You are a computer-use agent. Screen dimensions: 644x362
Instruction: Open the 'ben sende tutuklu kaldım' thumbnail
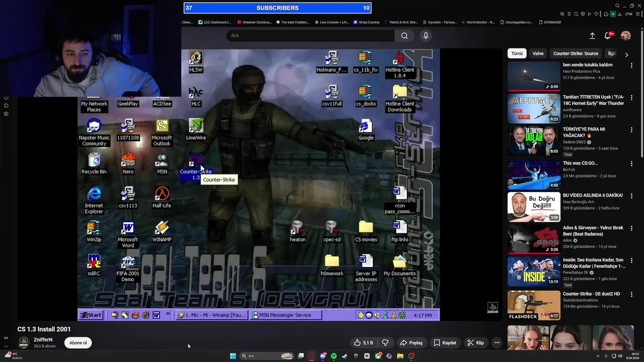point(534,76)
